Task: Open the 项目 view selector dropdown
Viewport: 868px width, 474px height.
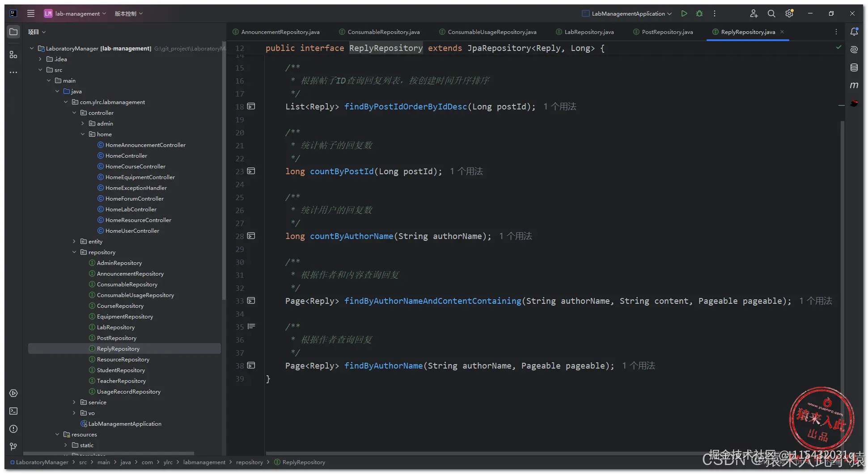Action: (x=37, y=32)
